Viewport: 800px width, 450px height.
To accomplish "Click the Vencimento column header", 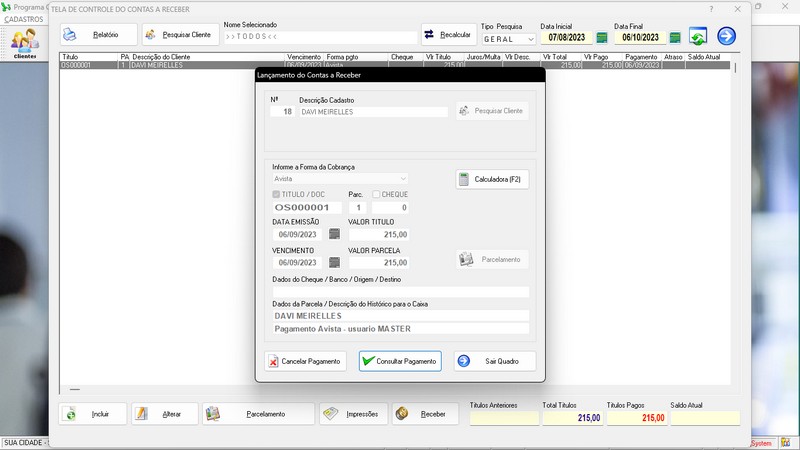I will pos(304,57).
